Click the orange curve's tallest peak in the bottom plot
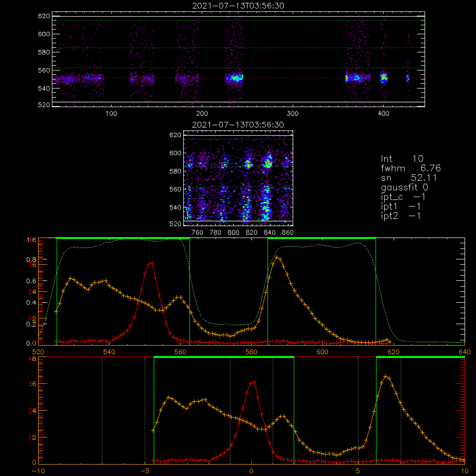The height and width of the screenshot is (476, 476). point(386,377)
